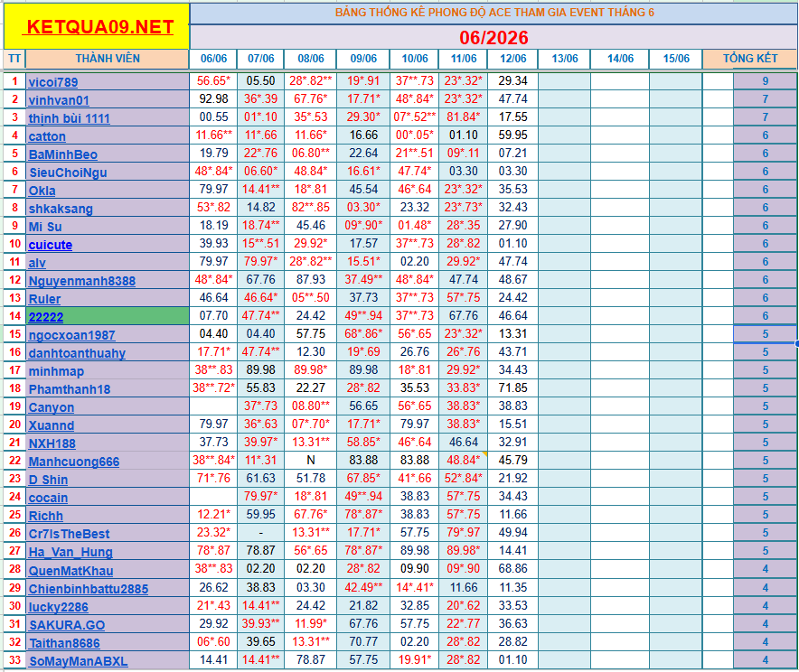799x672 pixels.
Task: Open member link cocain
Action: click(48, 498)
